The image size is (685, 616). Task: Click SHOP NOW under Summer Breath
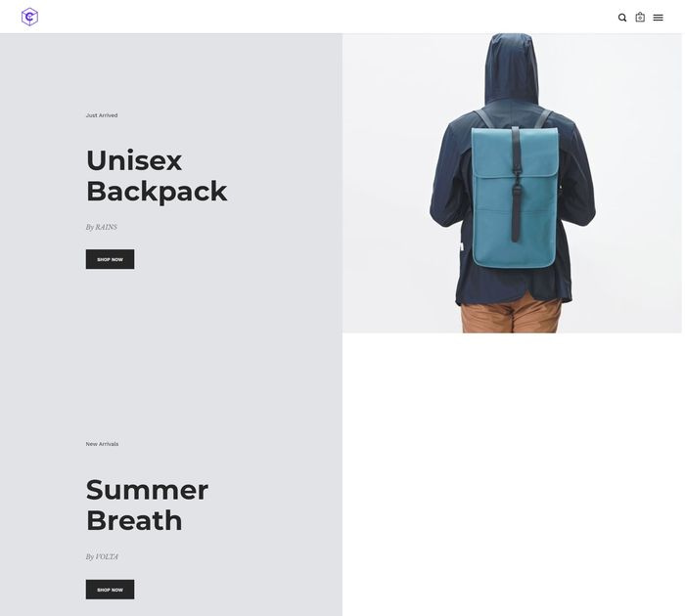click(x=110, y=590)
